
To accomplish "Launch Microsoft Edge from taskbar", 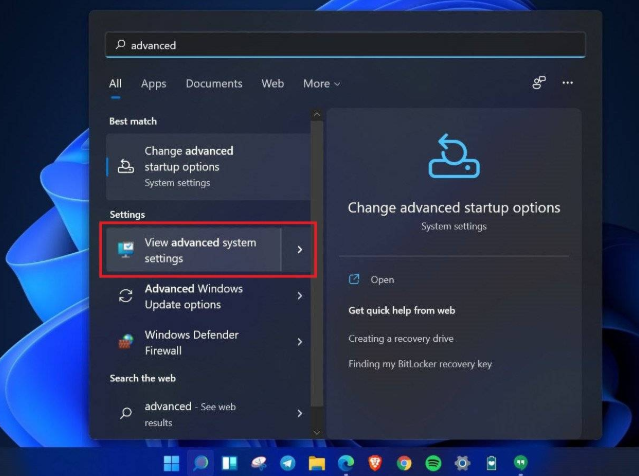I will point(346,463).
